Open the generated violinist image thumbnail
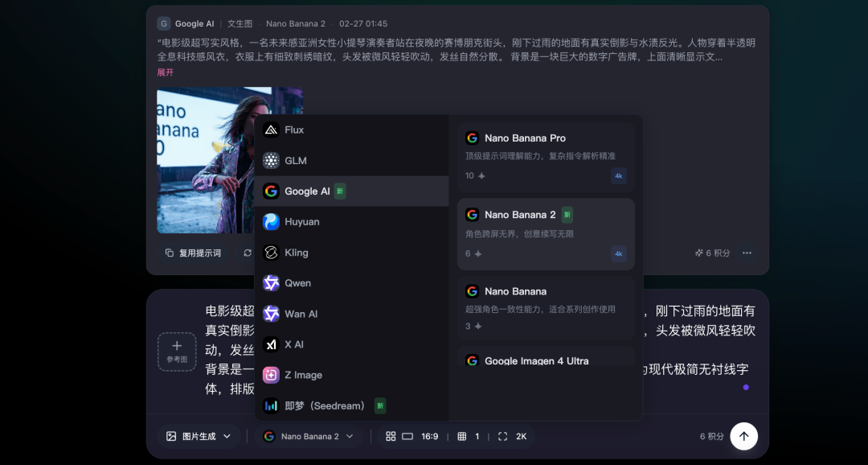868x465 pixels. 205,160
